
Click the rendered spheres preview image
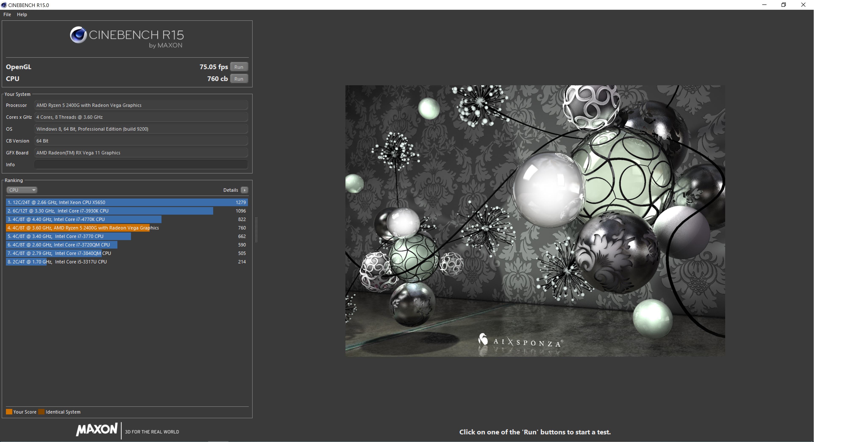pyautogui.click(x=535, y=221)
